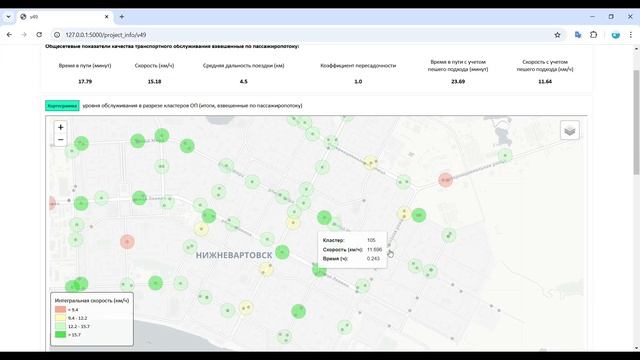Screen dimensions: 640x360
Task: Click the teal Картограмма button
Action: (x=62, y=106)
